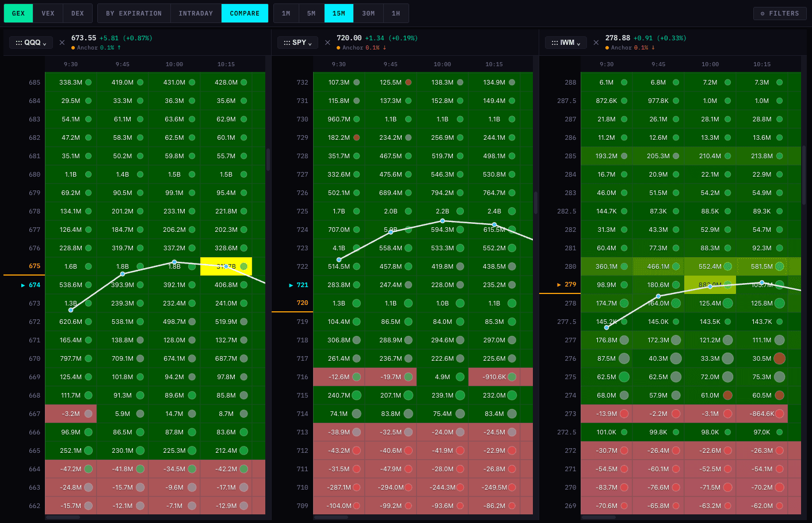Set the interval to 30M
The height and width of the screenshot is (523, 812).
point(368,13)
